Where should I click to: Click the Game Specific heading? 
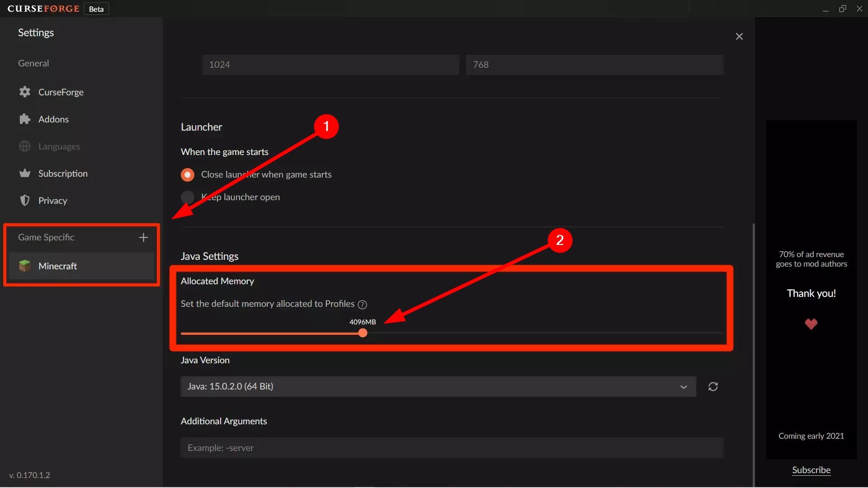pos(46,237)
